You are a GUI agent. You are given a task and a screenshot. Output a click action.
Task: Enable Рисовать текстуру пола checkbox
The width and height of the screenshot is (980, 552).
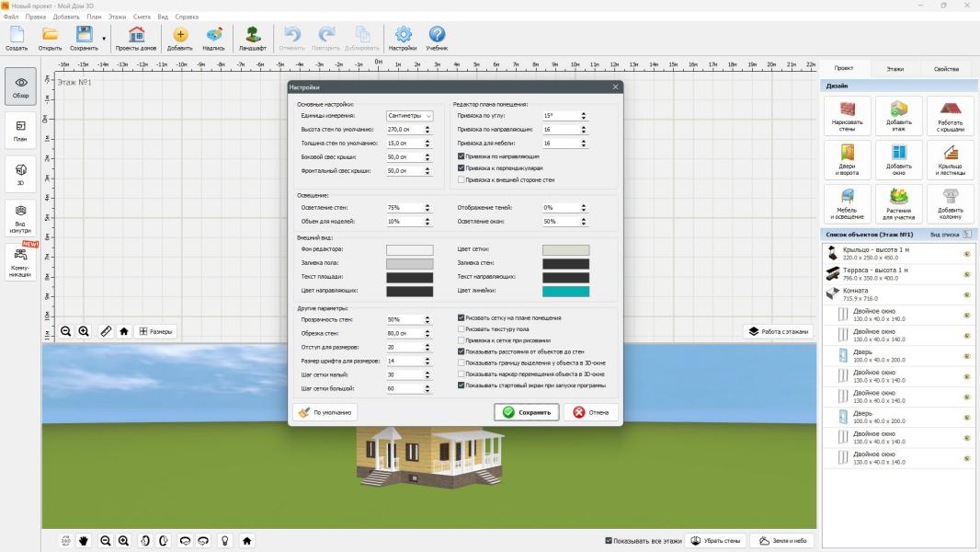tap(461, 328)
